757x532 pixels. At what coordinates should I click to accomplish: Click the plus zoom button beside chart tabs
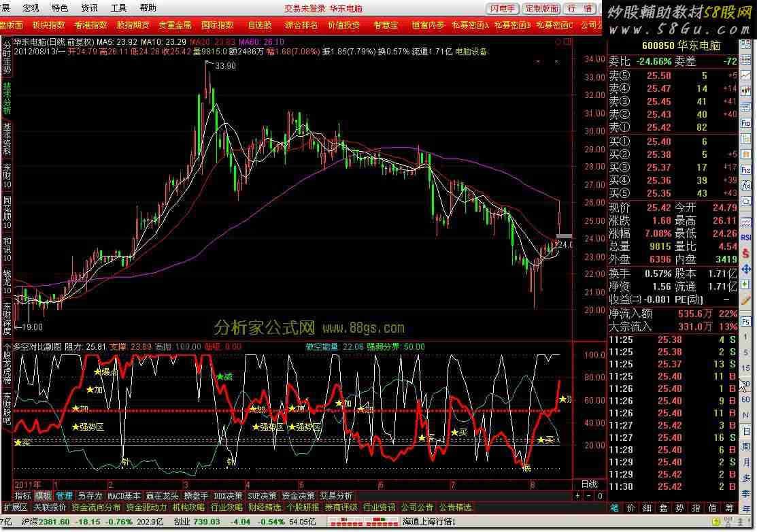pyautogui.click(x=578, y=496)
